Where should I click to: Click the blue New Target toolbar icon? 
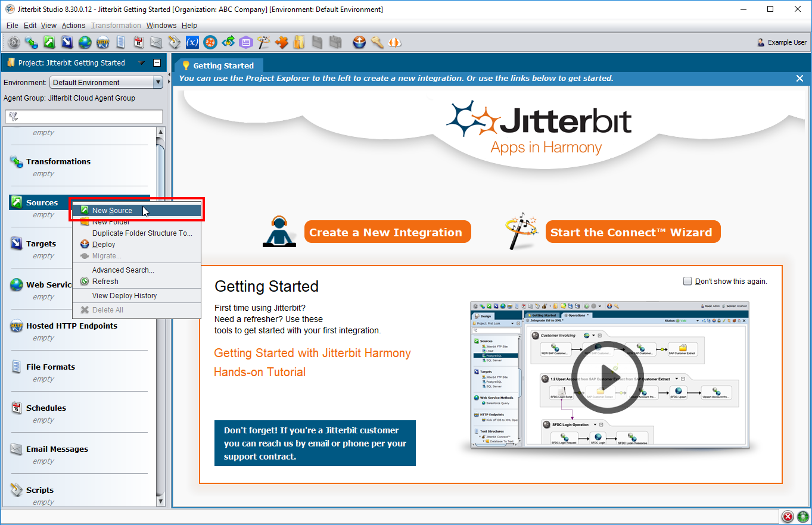pyautogui.click(x=67, y=42)
